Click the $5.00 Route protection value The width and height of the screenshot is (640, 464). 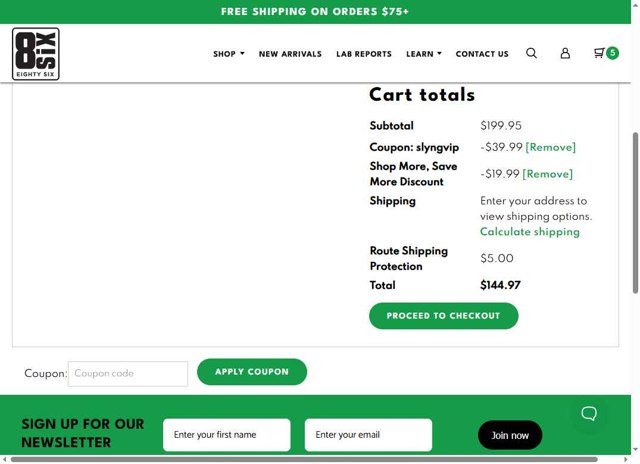(x=497, y=258)
